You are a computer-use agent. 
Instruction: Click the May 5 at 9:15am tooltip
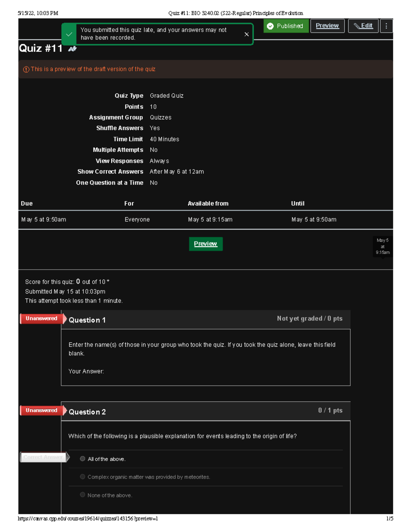[382, 246]
